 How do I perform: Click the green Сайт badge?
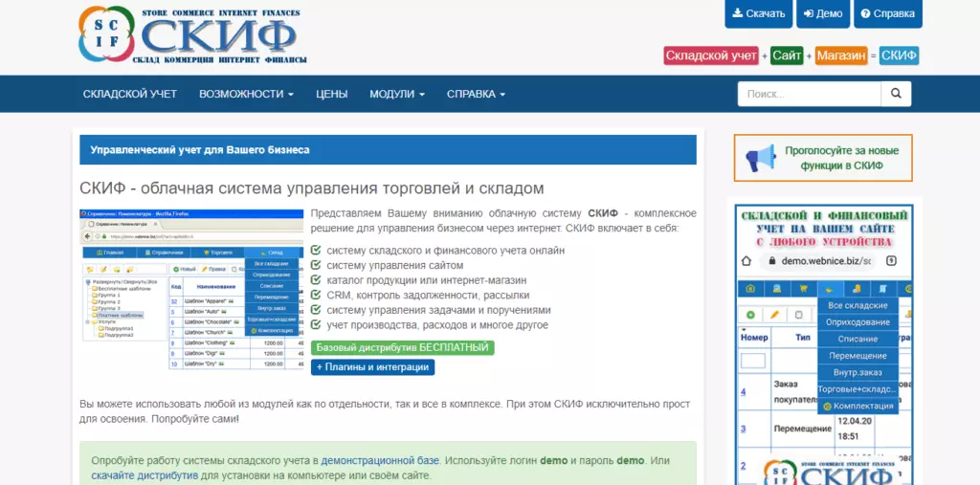(x=787, y=55)
